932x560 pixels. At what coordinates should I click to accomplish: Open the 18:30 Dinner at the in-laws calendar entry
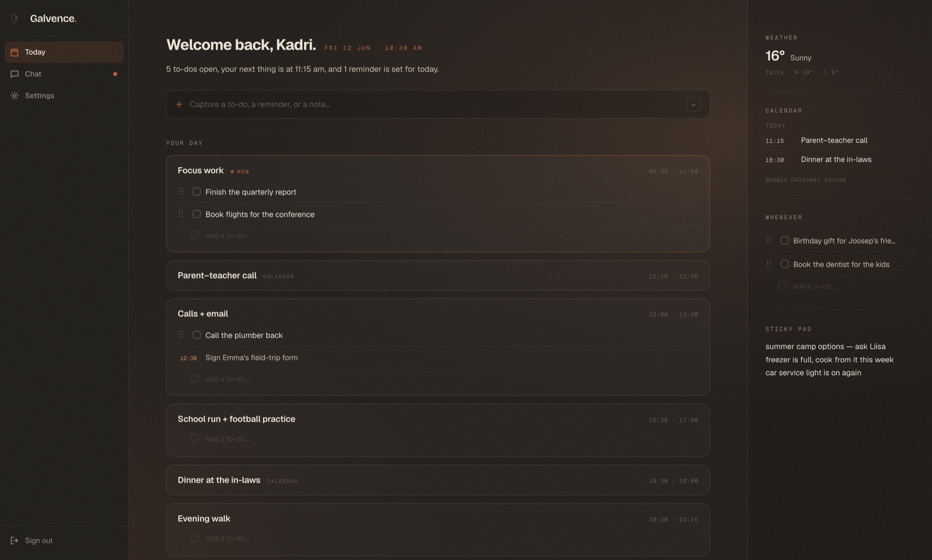tap(839, 160)
